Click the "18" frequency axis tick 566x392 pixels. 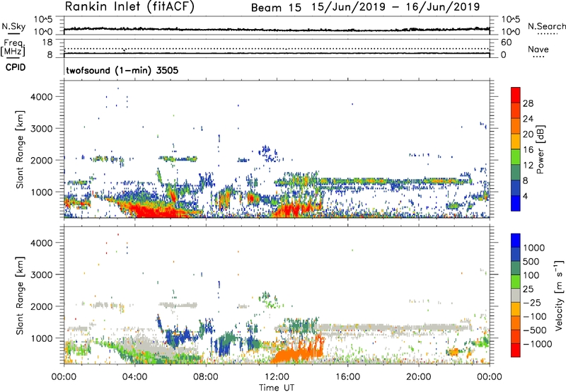pyautogui.click(x=47, y=42)
